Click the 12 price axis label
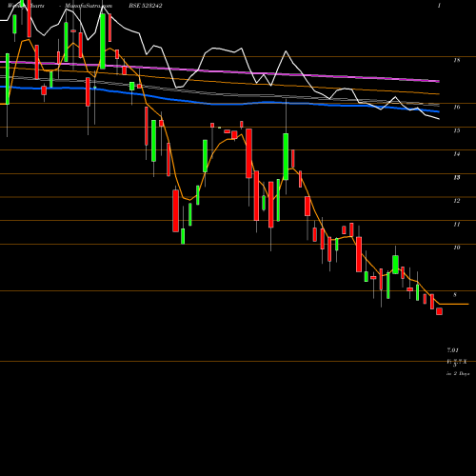Viewport: 476px width, 476px height. pyautogui.click(x=457, y=201)
